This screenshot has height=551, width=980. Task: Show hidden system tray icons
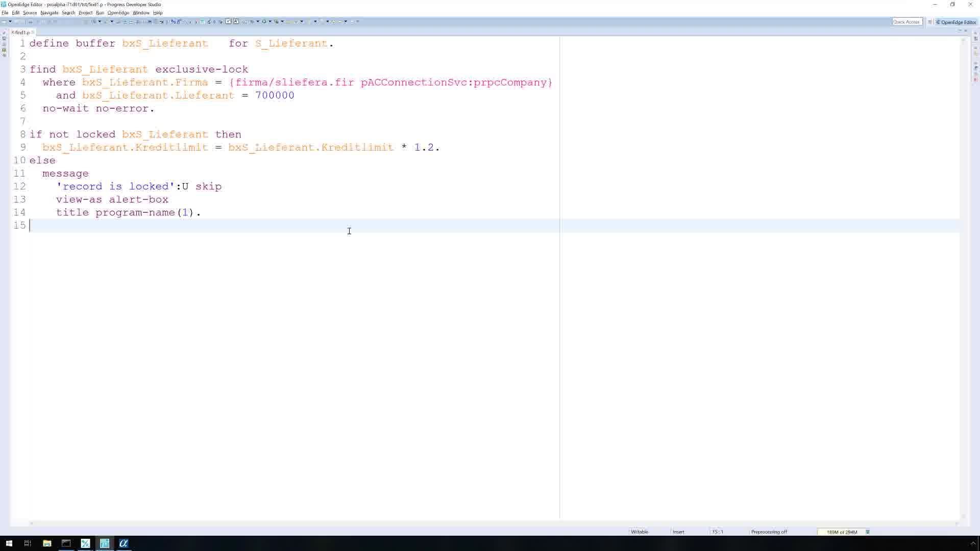click(x=973, y=543)
